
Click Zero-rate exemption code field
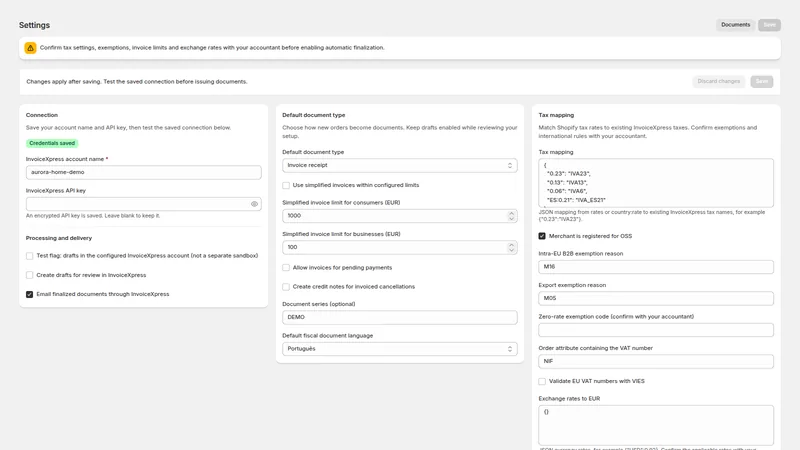[656, 330]
